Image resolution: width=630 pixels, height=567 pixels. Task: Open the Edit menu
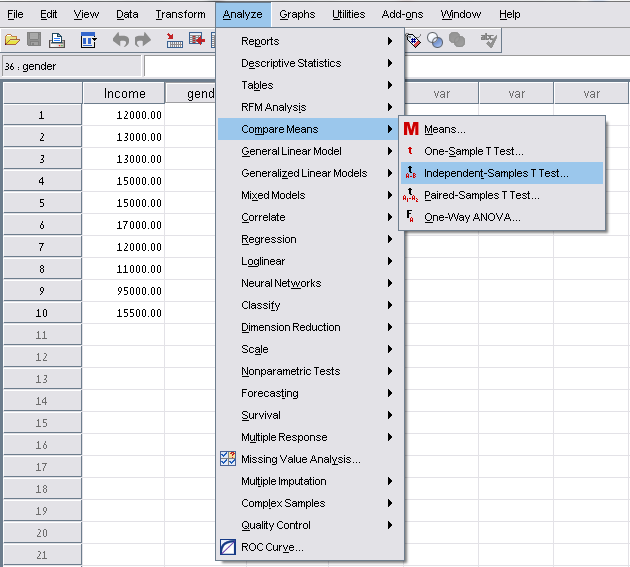(49, 14)
